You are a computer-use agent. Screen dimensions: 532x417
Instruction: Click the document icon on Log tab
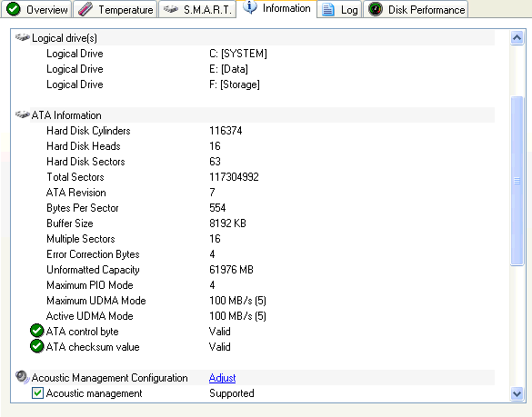(x=327, y=9)
